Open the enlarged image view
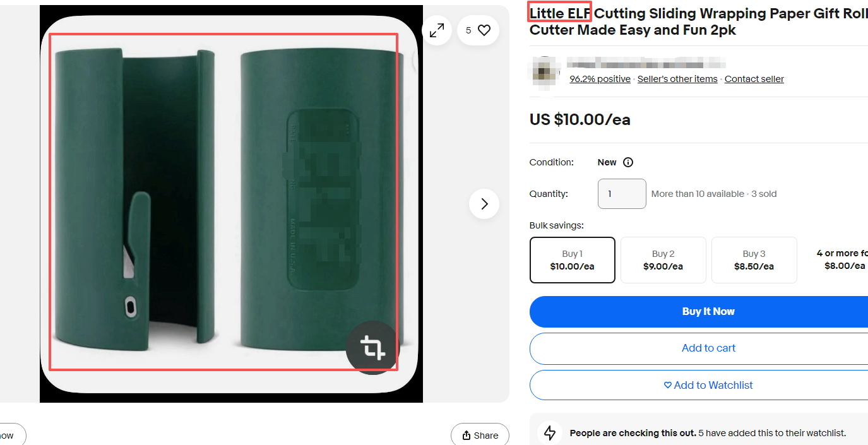This screenshot has height=445, width=868. (x=437, y=30)
